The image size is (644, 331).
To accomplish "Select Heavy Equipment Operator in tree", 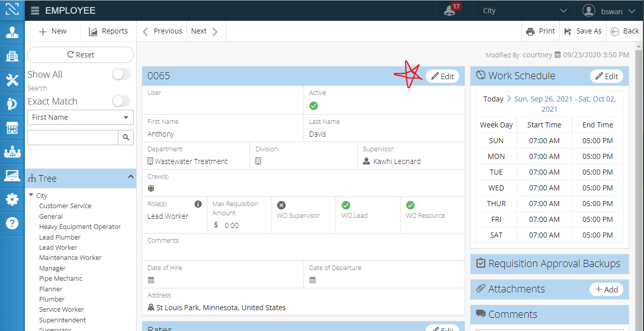I will pyautogui.click(x=80, y=226).
